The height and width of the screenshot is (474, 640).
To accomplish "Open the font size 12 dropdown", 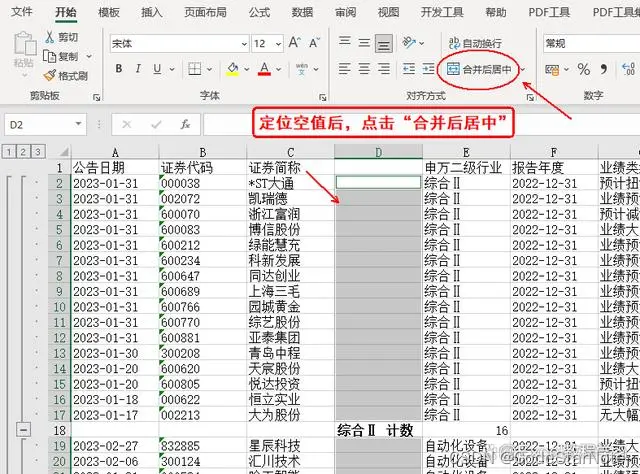I will point(278,44).
